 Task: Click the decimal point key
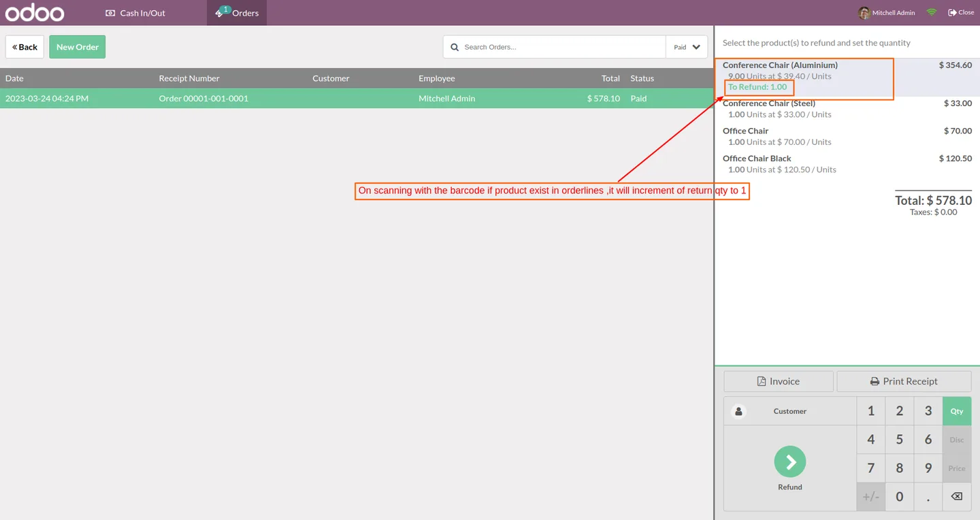tap(928, 497)
